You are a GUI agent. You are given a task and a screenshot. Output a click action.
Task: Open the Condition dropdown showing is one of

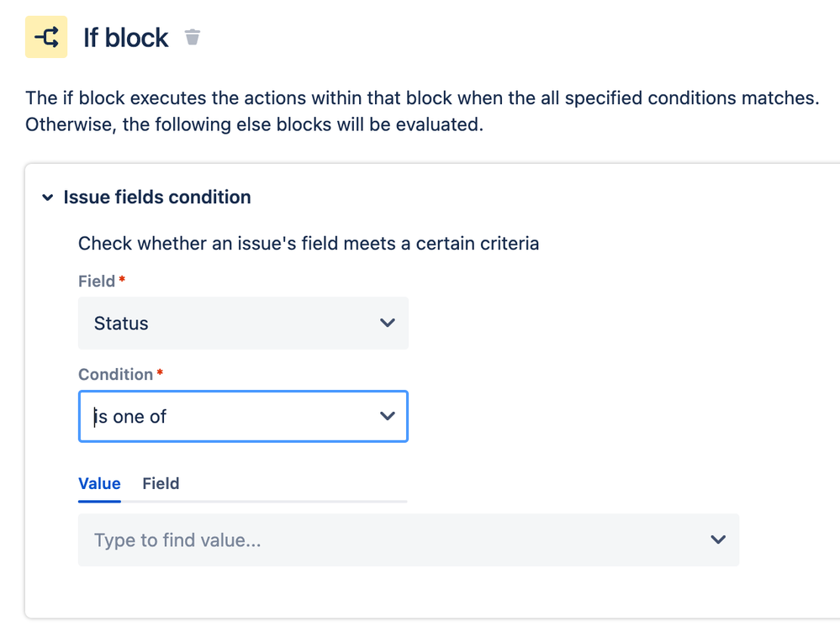coord(243,415)
